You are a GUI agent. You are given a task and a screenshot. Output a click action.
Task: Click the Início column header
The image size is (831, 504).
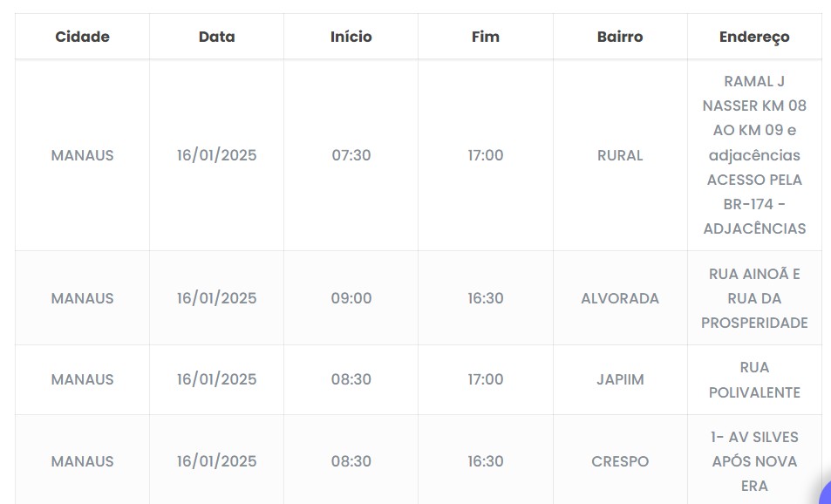351,37
